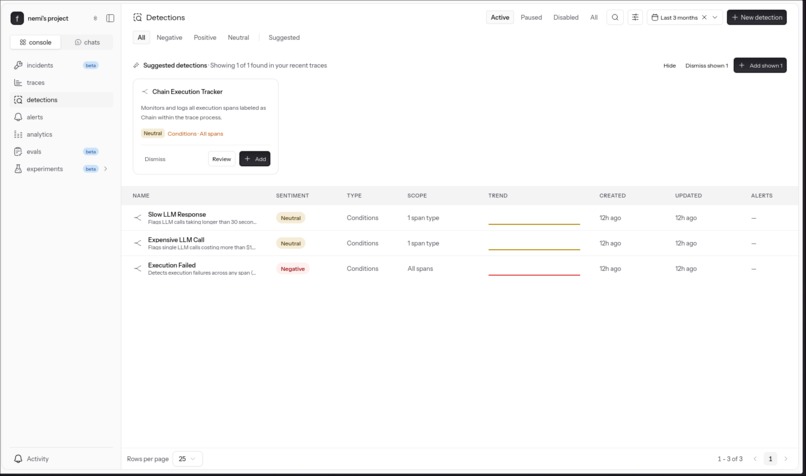Click the Chain Execution Tracker card icon
This screenshot has height=476, width=806.
tap(144, 91)
